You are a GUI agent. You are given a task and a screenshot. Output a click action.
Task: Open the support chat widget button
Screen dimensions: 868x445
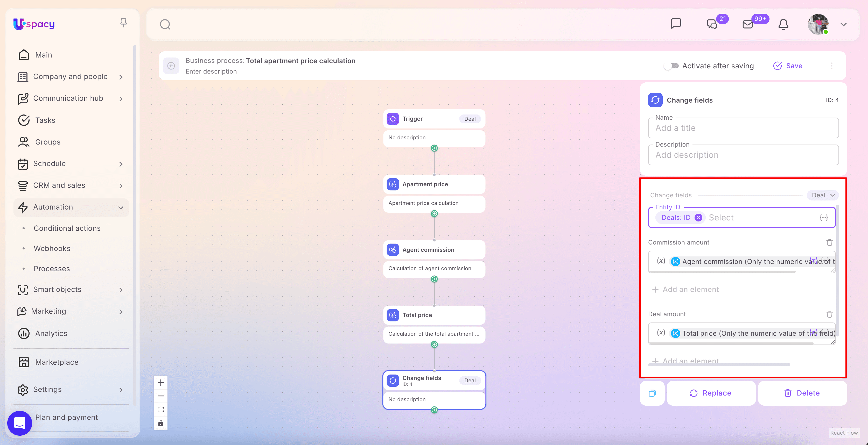19,423
